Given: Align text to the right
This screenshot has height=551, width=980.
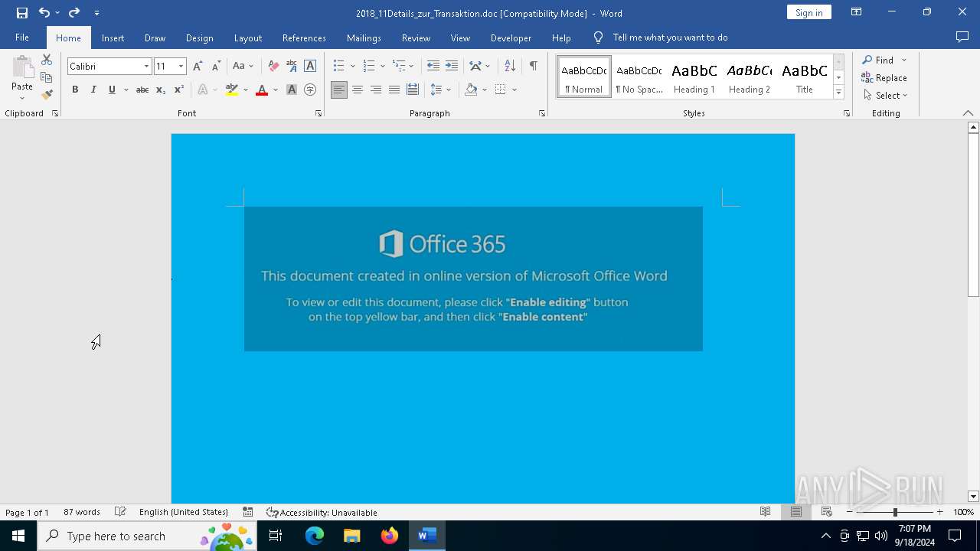Looking at the screenshot, I should [376, 90].
